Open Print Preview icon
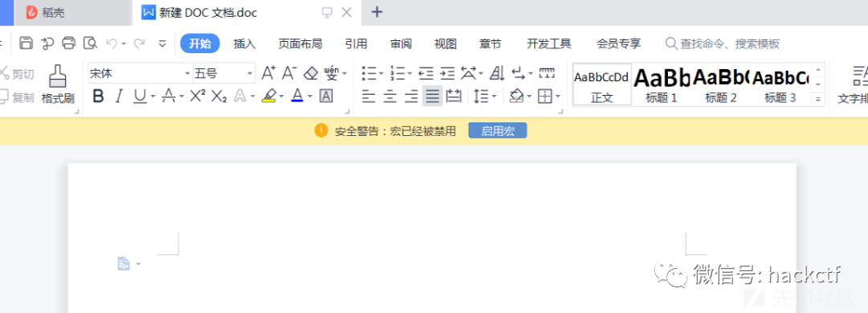Image resolution: width=868 pixels, height=313 pixels. click(90, 43)
